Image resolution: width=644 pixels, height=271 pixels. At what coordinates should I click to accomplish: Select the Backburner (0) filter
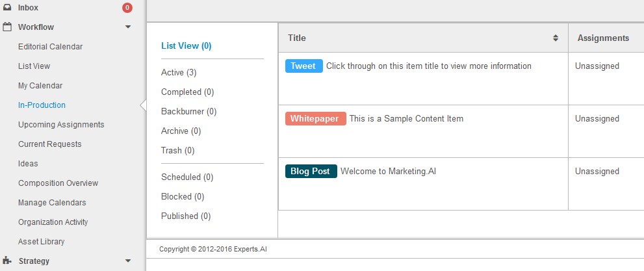point(188,112)
